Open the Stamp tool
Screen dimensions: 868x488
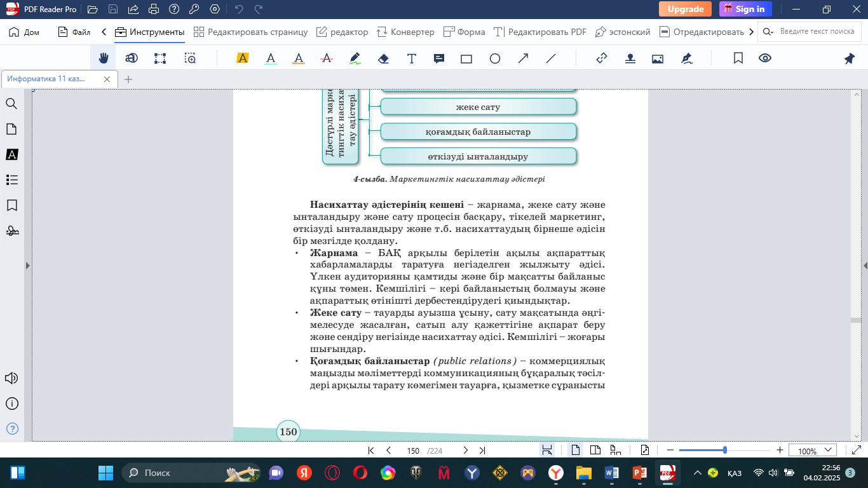coord(630,58)
